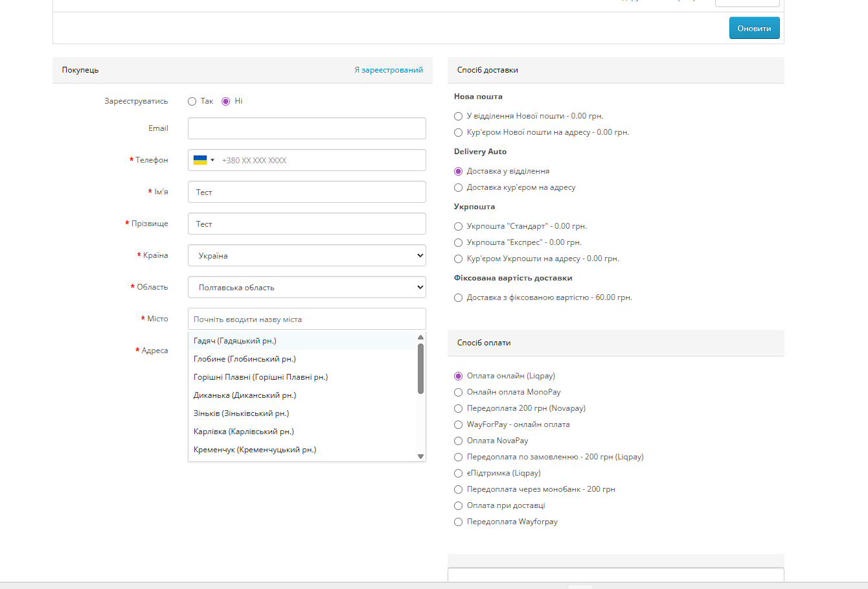Click the 'Спосіб оплати' header text

[484, 343]
